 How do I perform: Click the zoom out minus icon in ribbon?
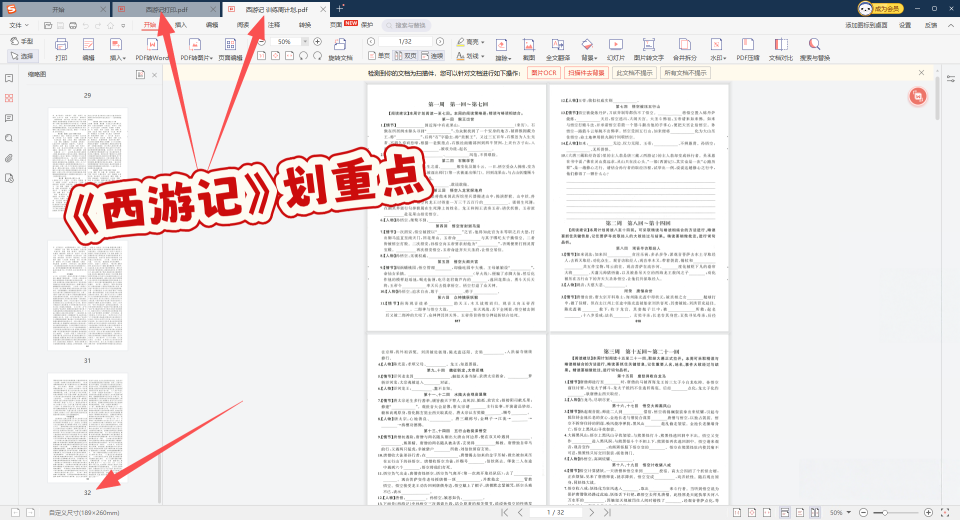tap(261, 42)
